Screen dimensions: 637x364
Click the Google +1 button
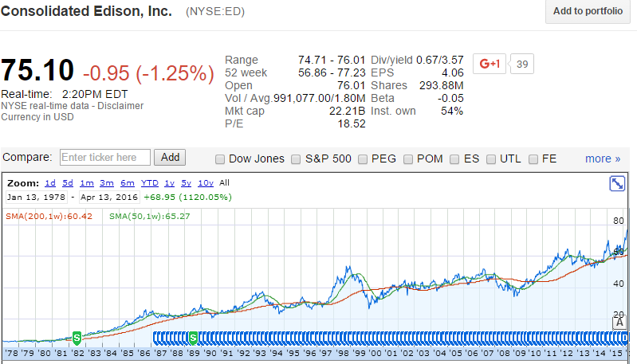489,64
